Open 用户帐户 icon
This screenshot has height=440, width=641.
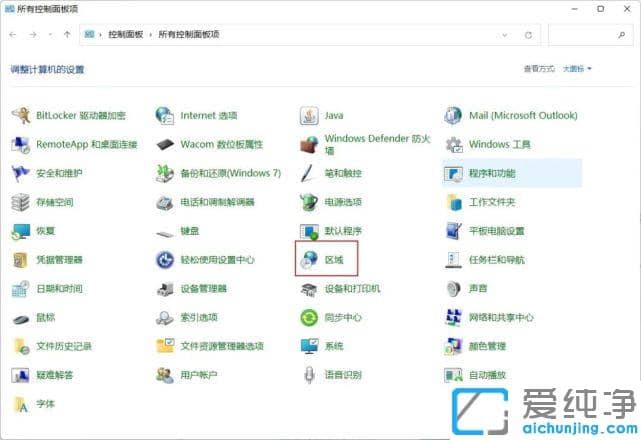(165, 375)
